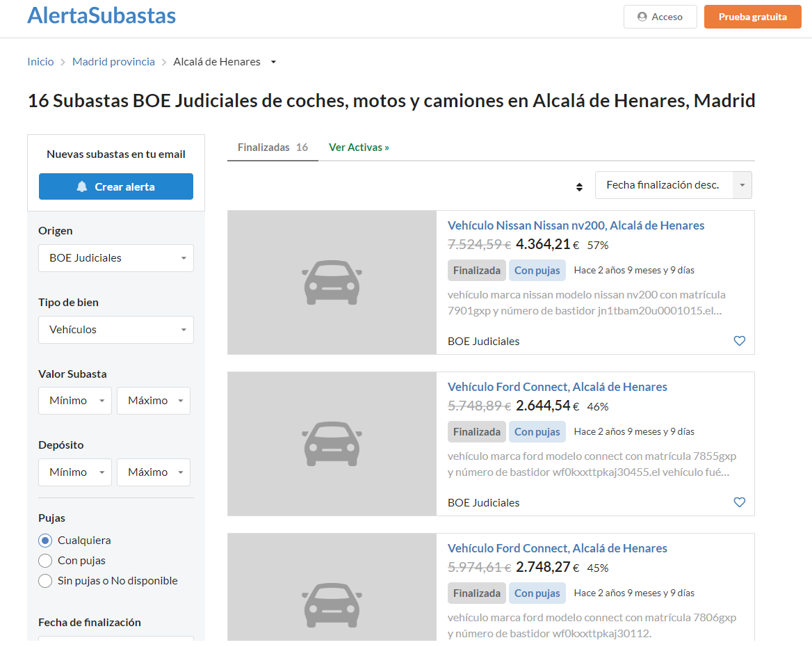Click the heart icon on Nissan nv200 listing
812x647 pixels.
pos(739,341)
